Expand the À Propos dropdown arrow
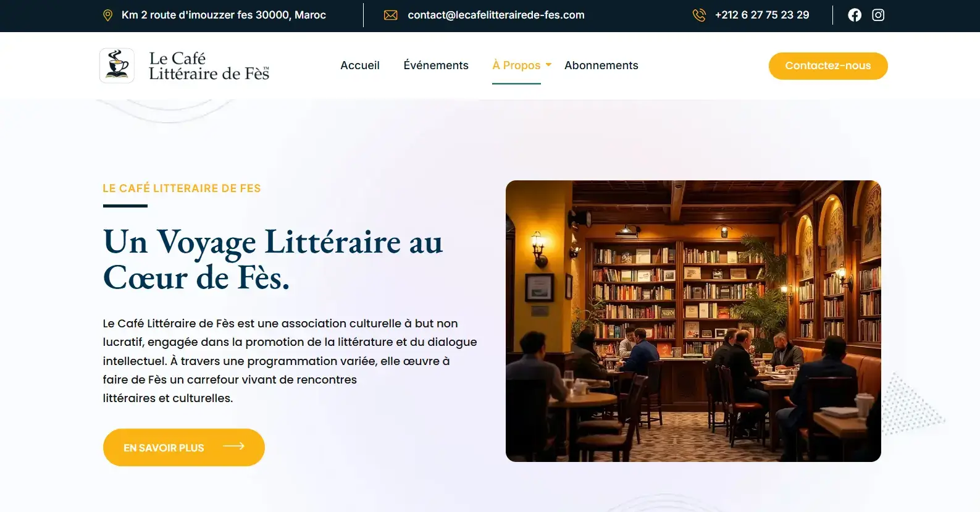The width and height of the screenshot is (980, 512). click(x=548, y=65)
